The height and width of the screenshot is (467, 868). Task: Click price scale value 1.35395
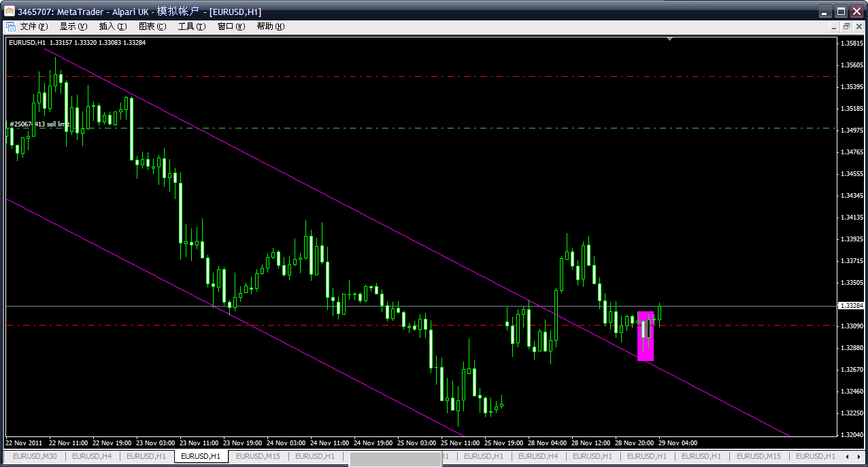(852, 87)
